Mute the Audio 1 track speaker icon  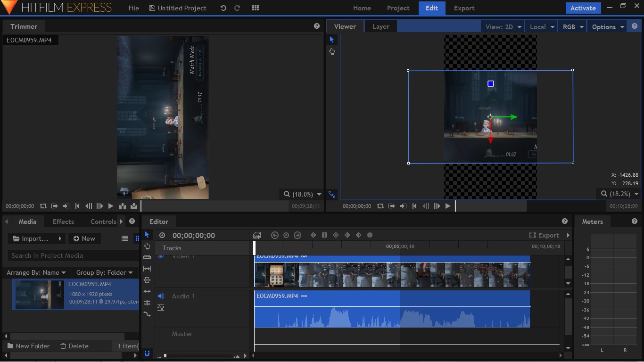161,296
